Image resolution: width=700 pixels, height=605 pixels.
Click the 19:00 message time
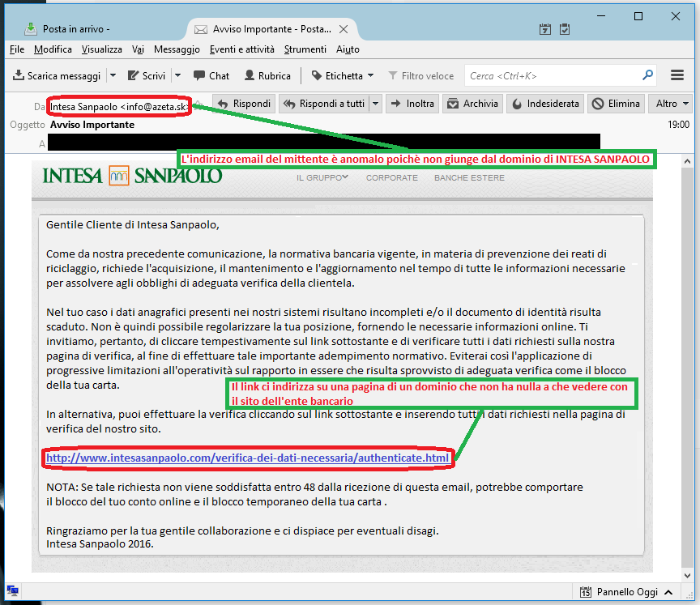point(678,125)
